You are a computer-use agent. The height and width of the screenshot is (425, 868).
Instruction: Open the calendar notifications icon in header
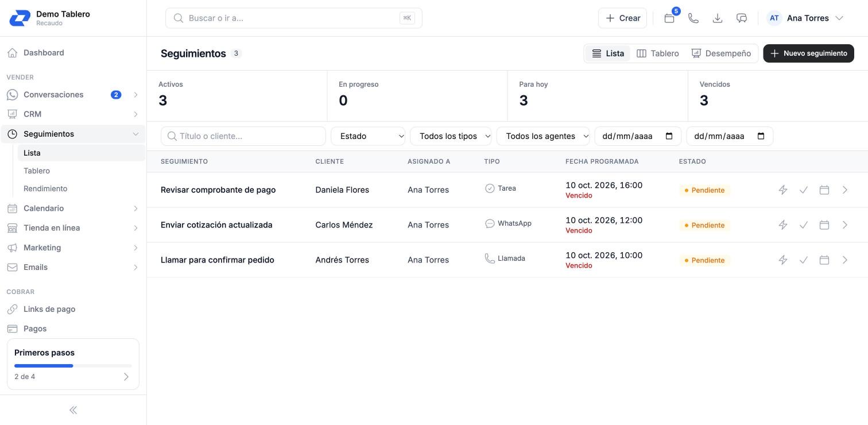point(669,18)
